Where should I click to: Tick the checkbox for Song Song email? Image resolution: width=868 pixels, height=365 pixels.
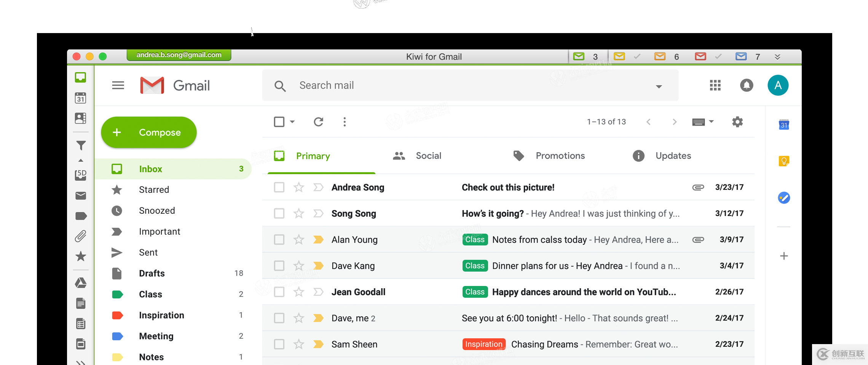(279, 213)
